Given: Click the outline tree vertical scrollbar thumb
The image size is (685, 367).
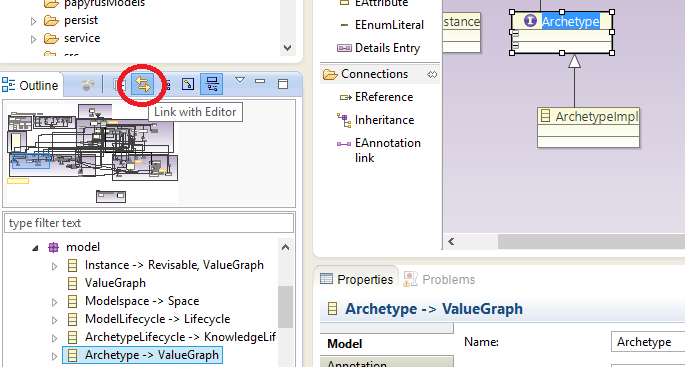Looking at the screenshot, I should 285,307.
